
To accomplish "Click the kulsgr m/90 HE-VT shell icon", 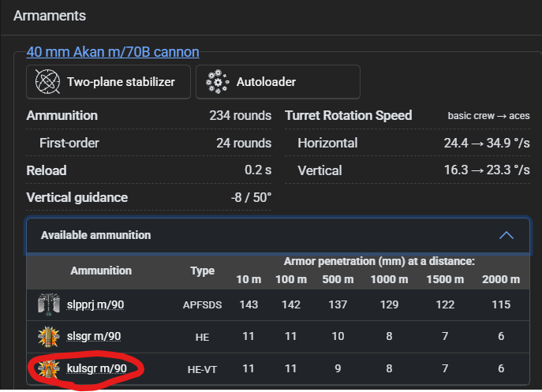I will (49, 369).
